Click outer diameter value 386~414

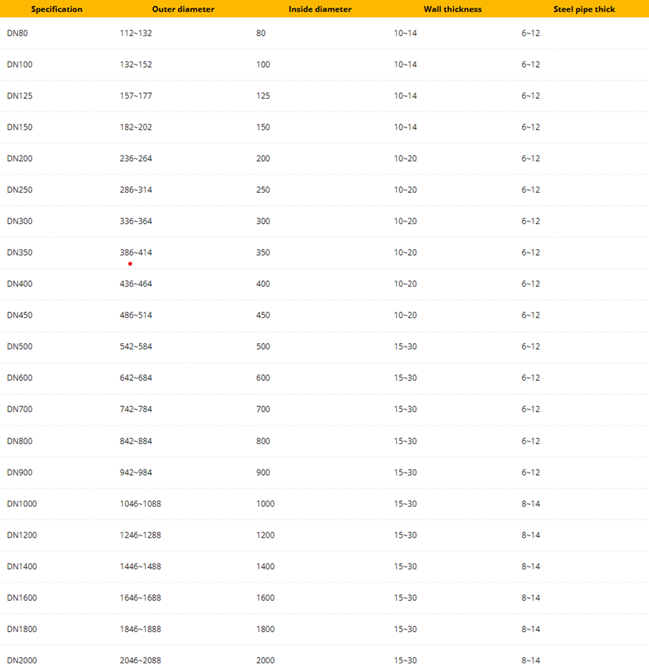click(136, 252)
